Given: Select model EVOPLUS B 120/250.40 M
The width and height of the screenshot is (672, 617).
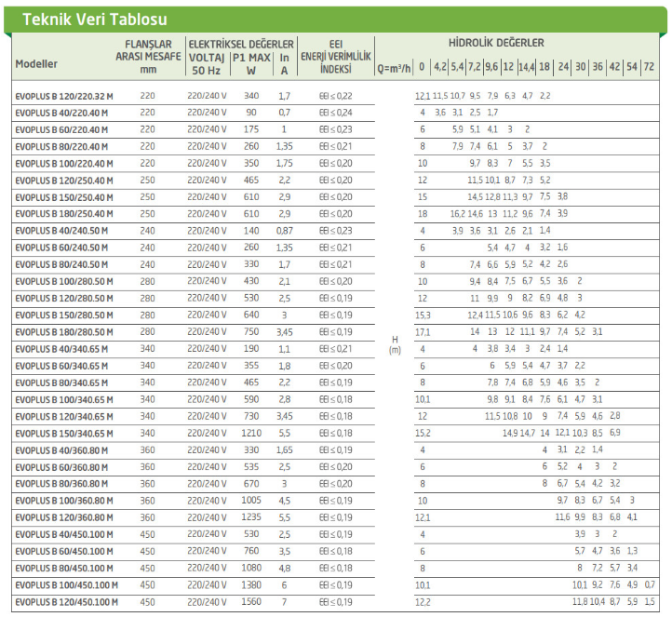Looking at the screenshot, I should (x=64, y=181).
